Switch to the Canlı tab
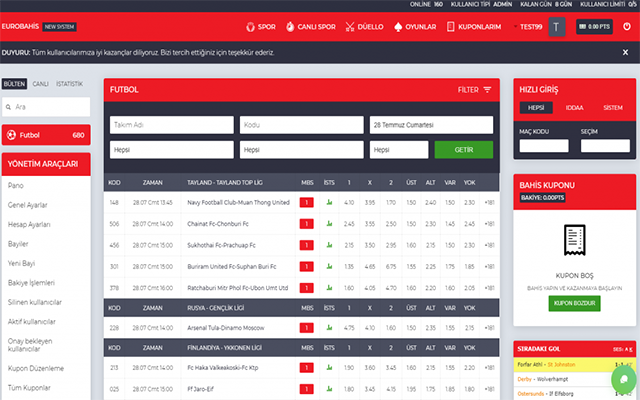Viewport: 640px width, 400px height. click(40, 84)
